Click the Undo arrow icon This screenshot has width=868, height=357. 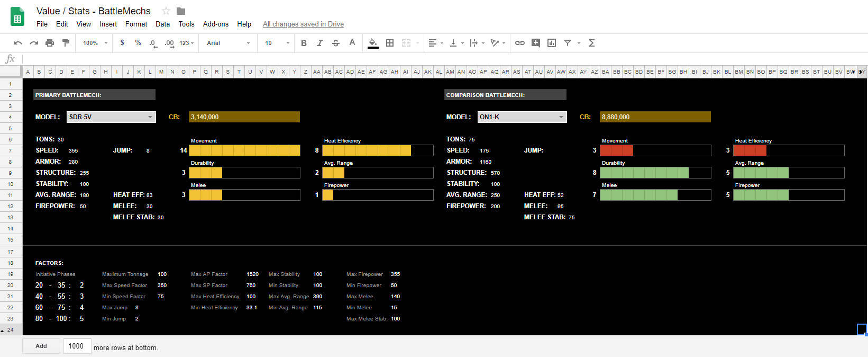pos(18,43)
